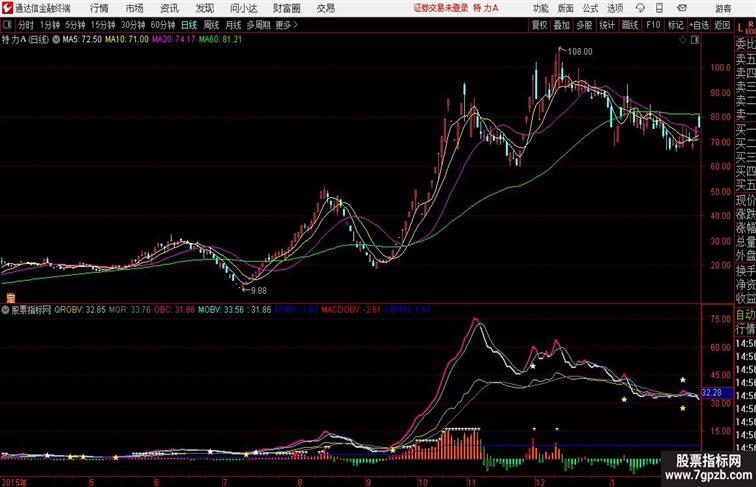The width and height of the screenshot is (756, 487).
Task: Open the 功能 menu
Action: click(x=540, y=8)
